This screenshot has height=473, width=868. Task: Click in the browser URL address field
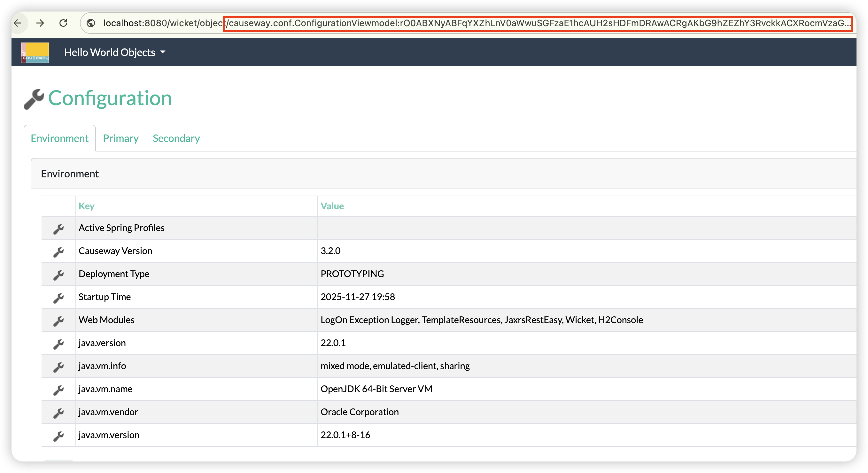pos(472,23)
